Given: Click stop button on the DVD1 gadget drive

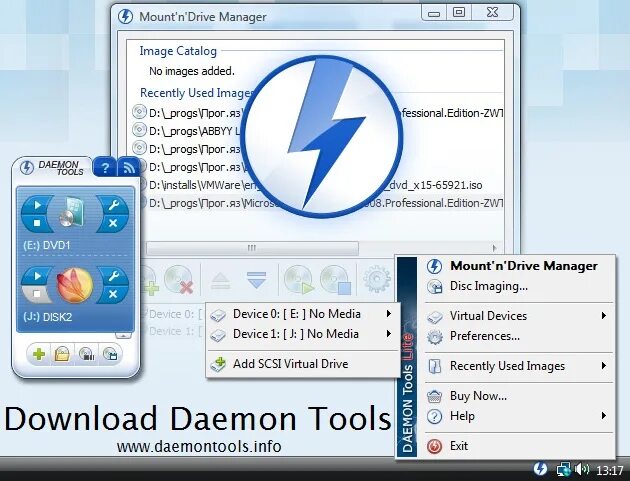Looking at the screenshot, I should 36,223.
